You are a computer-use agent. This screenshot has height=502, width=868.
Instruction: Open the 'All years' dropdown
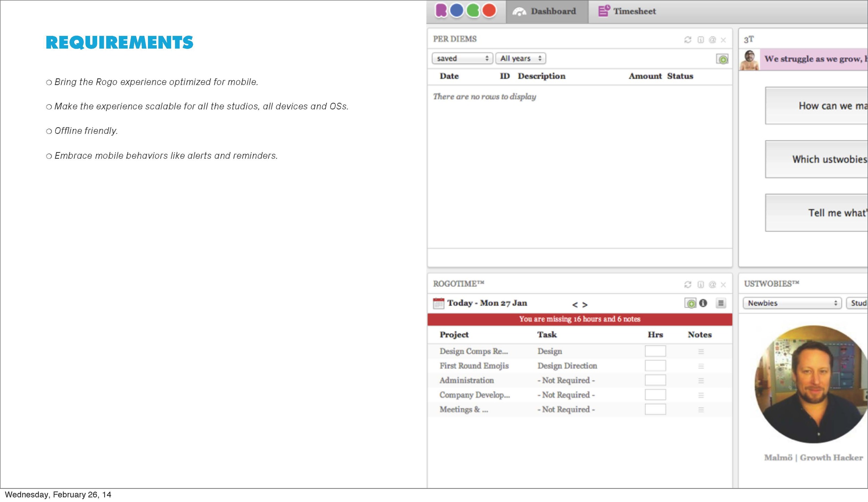tap(520, 58)
